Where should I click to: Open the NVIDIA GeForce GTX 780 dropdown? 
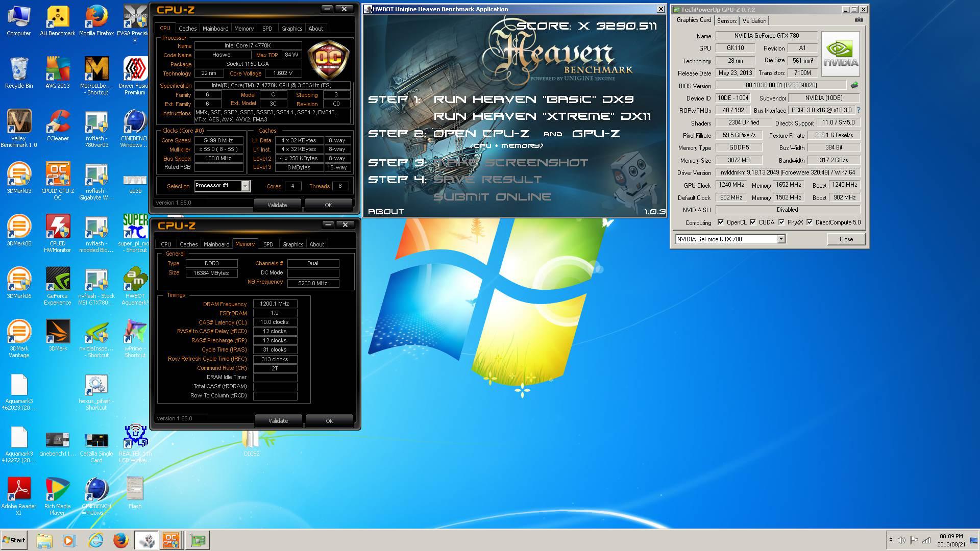[x=781, y=239]
